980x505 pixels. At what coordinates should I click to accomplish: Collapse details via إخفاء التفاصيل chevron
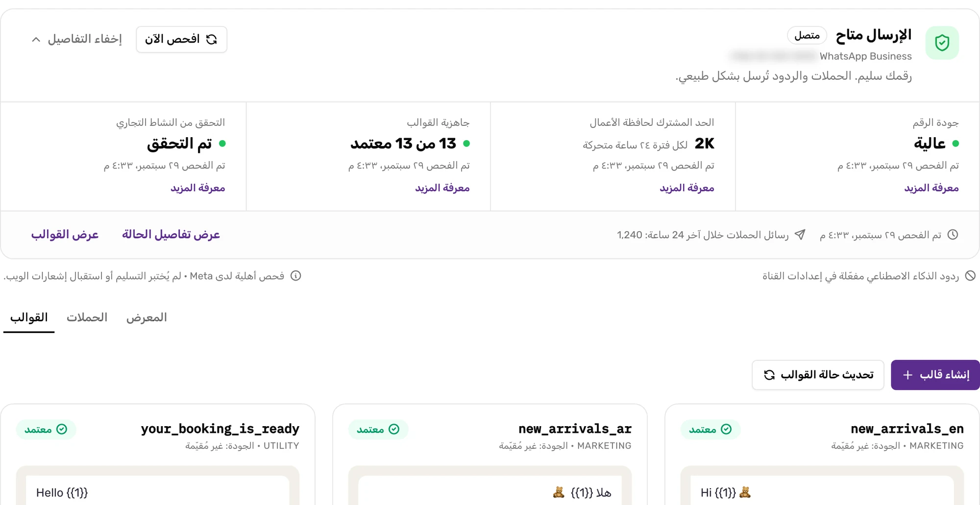(x=36, y=39)
